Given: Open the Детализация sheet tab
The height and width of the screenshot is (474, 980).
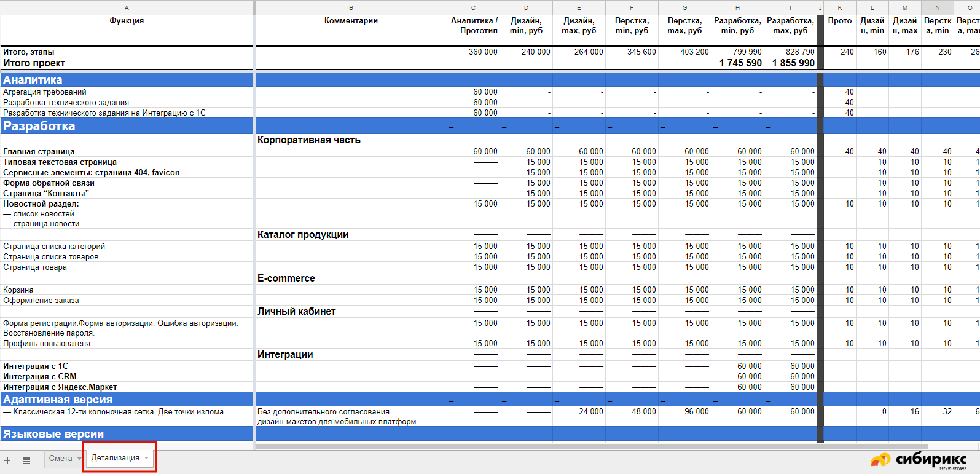Looking at the screenshot, I should coord(116,458).
